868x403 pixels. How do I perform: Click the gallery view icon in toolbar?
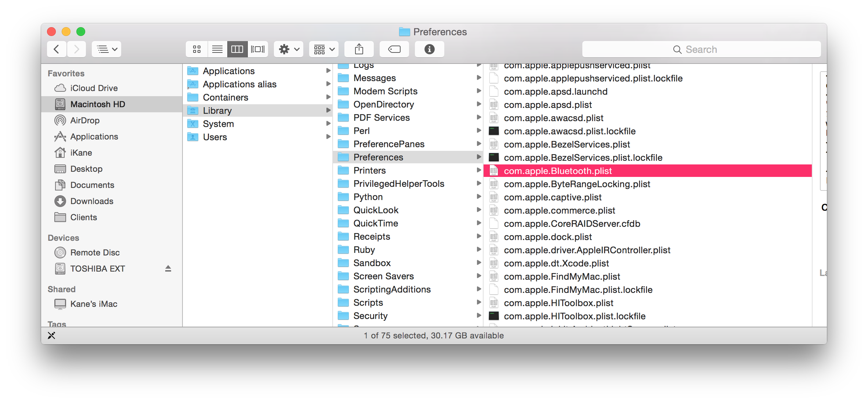pyautogui.click(x=256, y=49)
